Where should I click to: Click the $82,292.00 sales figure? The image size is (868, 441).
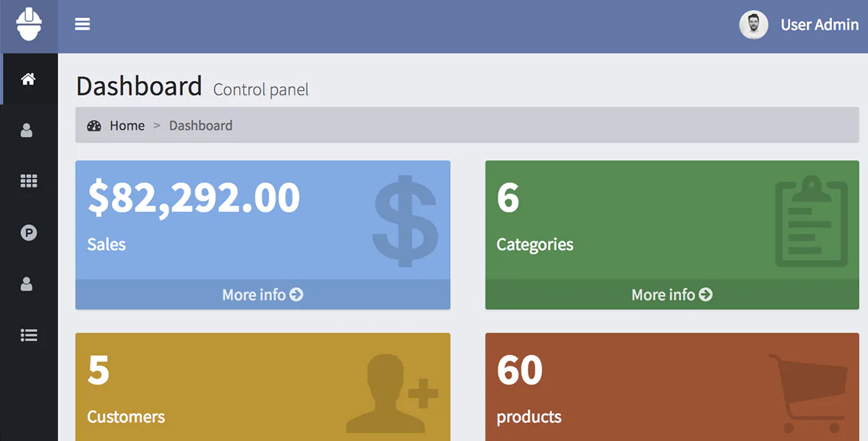194,197
